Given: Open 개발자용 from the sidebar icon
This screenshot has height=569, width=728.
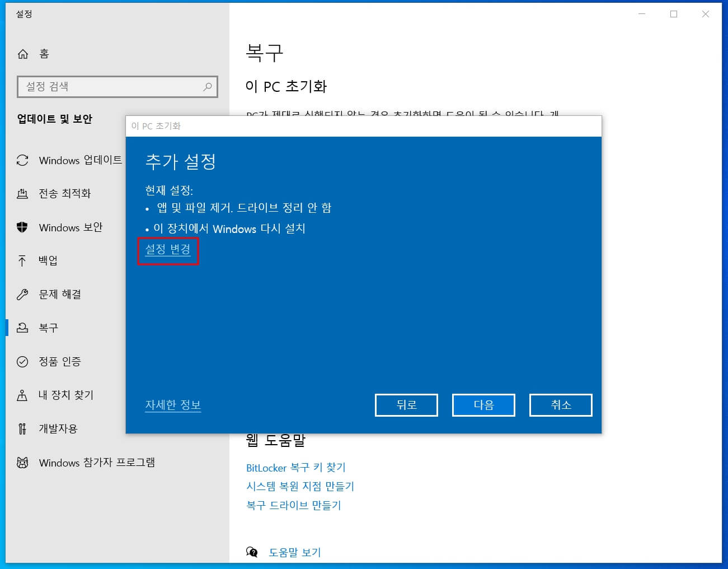Looking at the screenshot, I should coord(22,428).
